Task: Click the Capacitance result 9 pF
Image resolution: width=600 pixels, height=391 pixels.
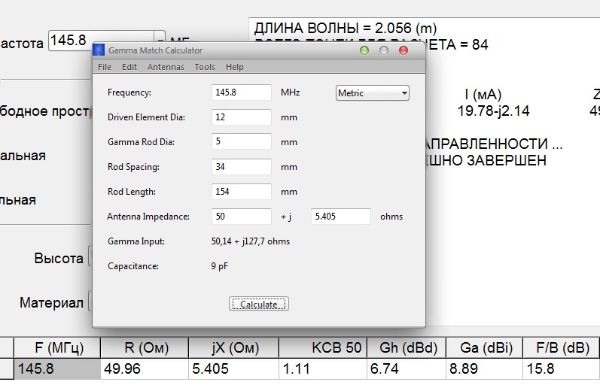Action: coord(219,266)
